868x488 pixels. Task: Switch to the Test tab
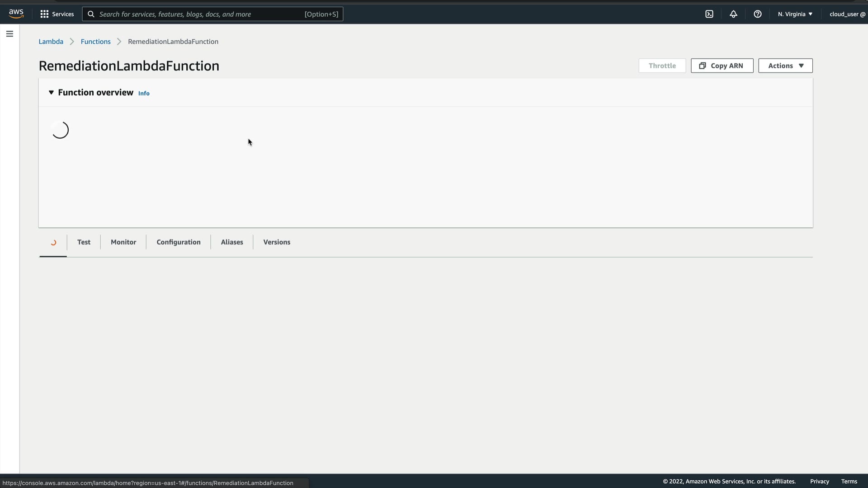tap(84, 242)
